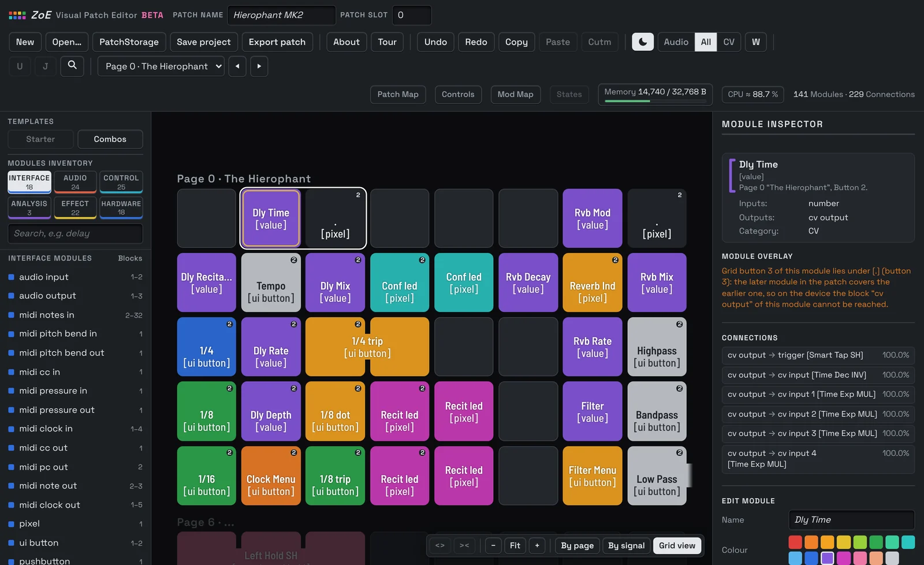
Task: Click the Patch Name input field
Action: (281, 15)
